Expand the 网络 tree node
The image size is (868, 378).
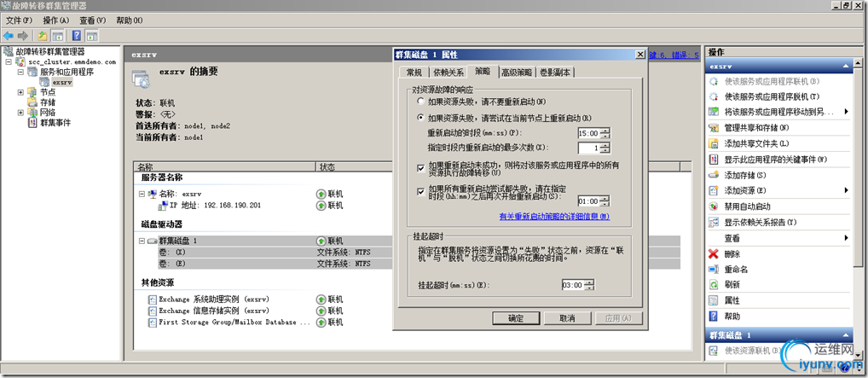(20, 113)
